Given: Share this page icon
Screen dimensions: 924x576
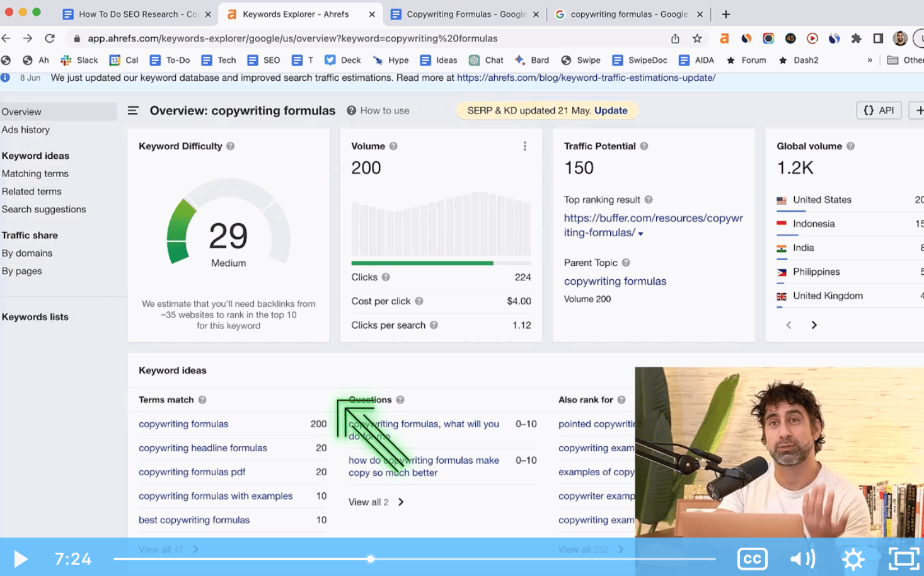Looking at the screenshot, I should (x=675, y=38).
